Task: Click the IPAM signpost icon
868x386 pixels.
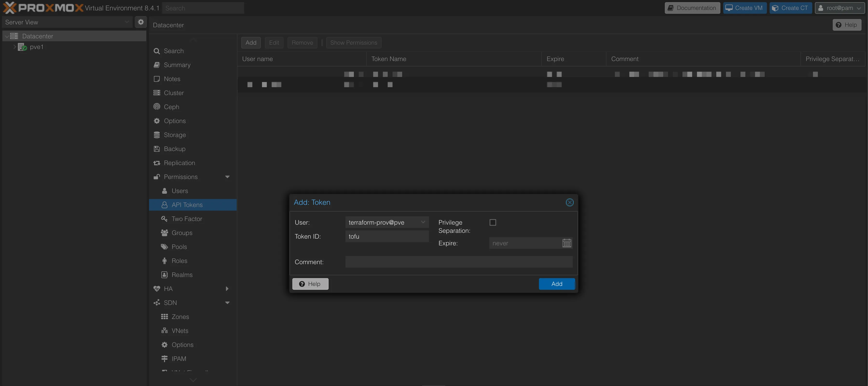Action: pyautogui.click(x=165, y=358)
